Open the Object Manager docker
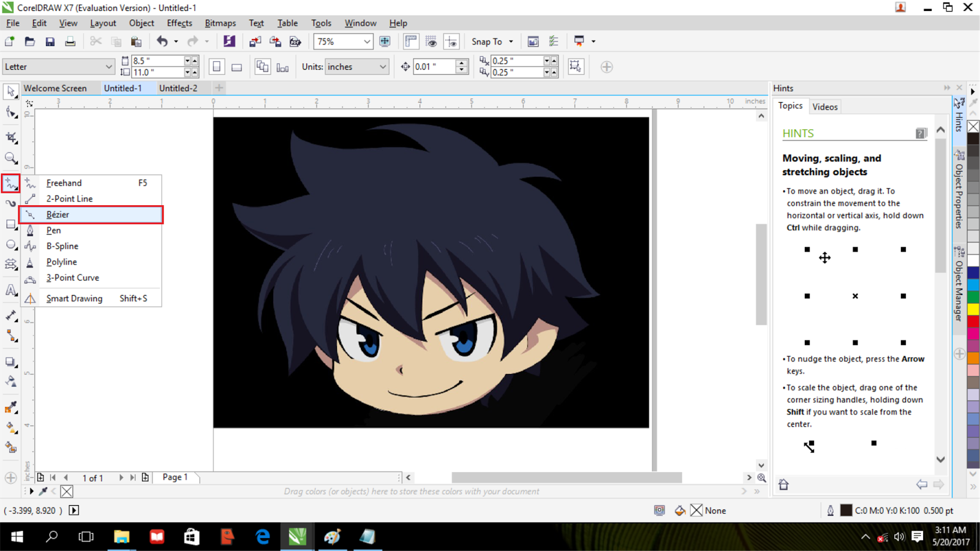The height and width of the screenshot is (551, 980). (x=959, y=285)
